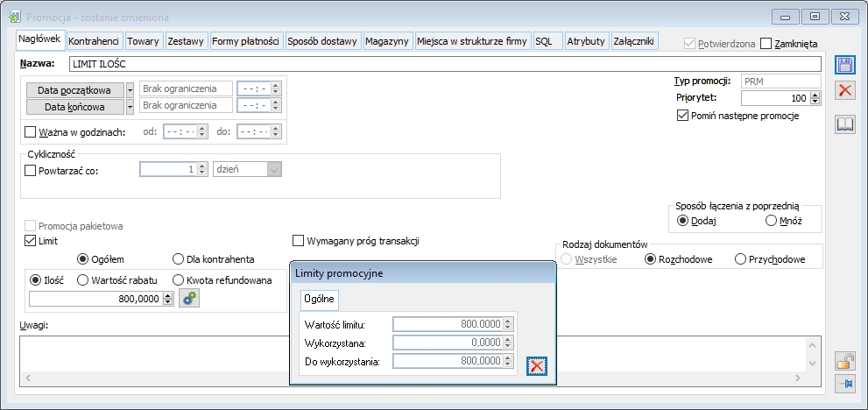Open the Sposób dostawy tab
The width and height of the screenshot is (868, 410).
tap(322, 41)
